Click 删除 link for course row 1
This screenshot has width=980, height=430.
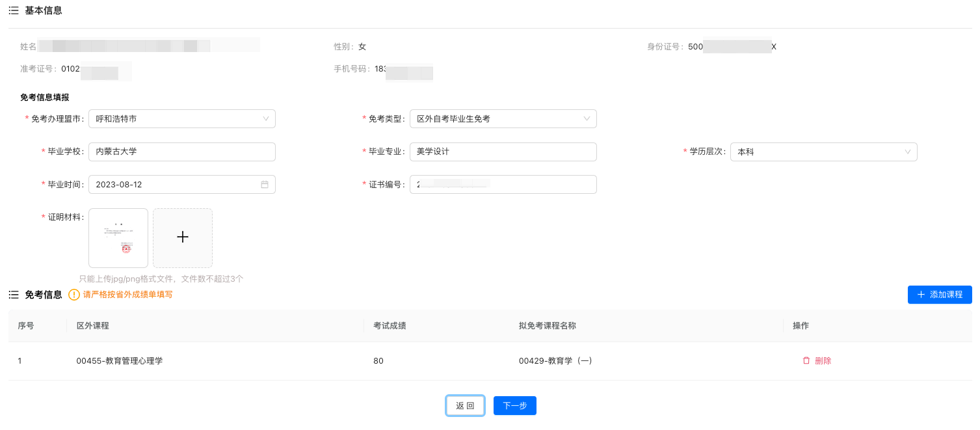pos(823,360)
